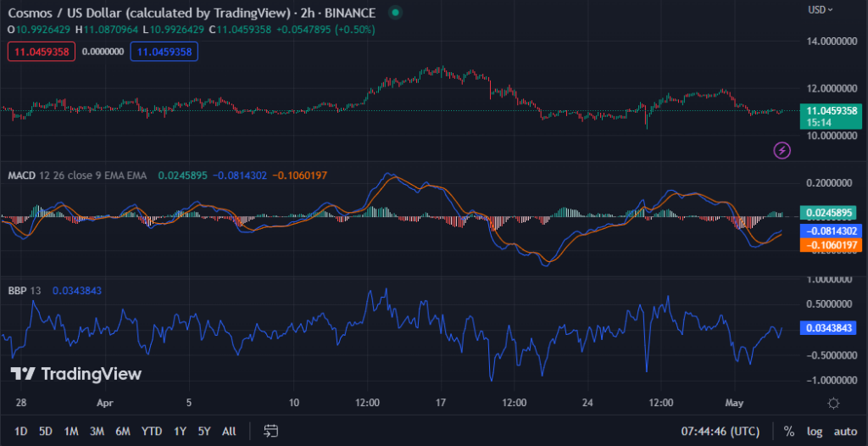The image size is (868, 446).
Task: Select the 6M time range
Action: [123, 431]
